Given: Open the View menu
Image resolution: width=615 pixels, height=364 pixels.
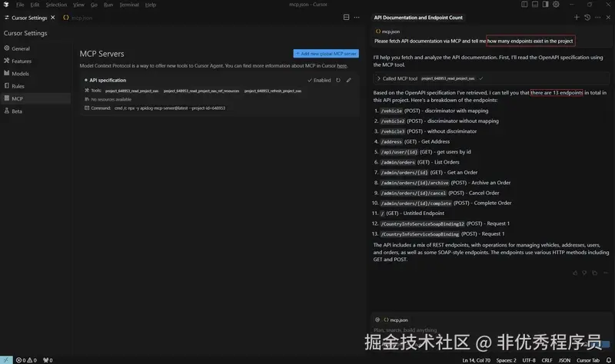Looking at the screenshot, I should coord(78,5).
